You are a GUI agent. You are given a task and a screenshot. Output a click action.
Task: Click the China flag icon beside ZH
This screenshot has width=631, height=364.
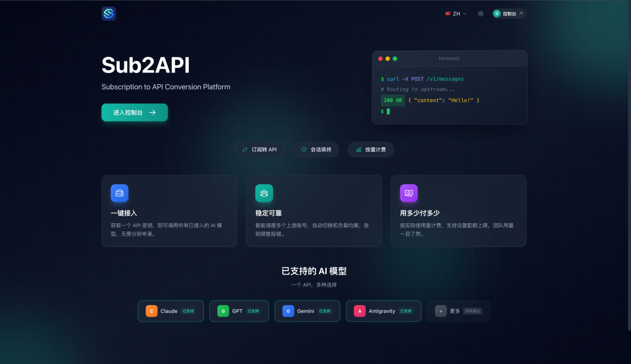[448, 13]
